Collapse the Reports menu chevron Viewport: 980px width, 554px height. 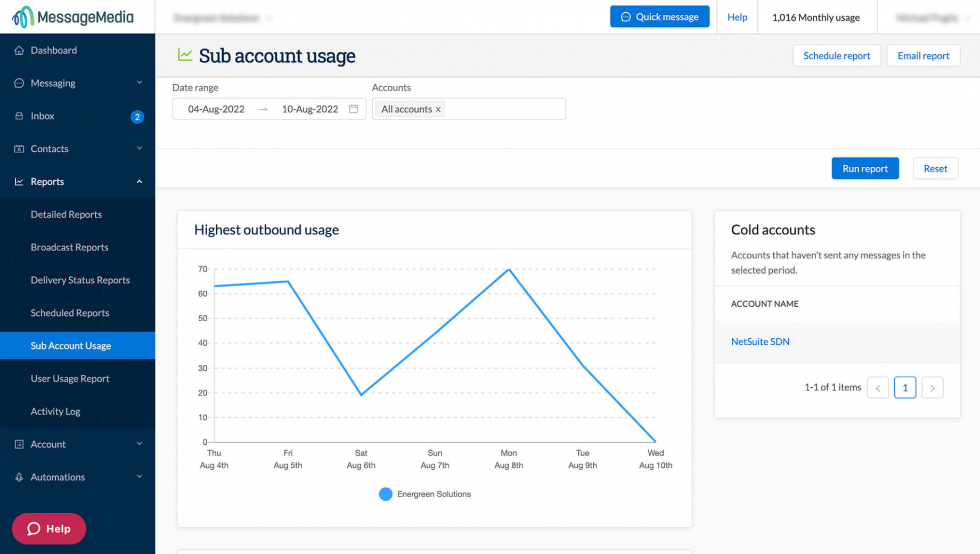click(x=140, y=182)
